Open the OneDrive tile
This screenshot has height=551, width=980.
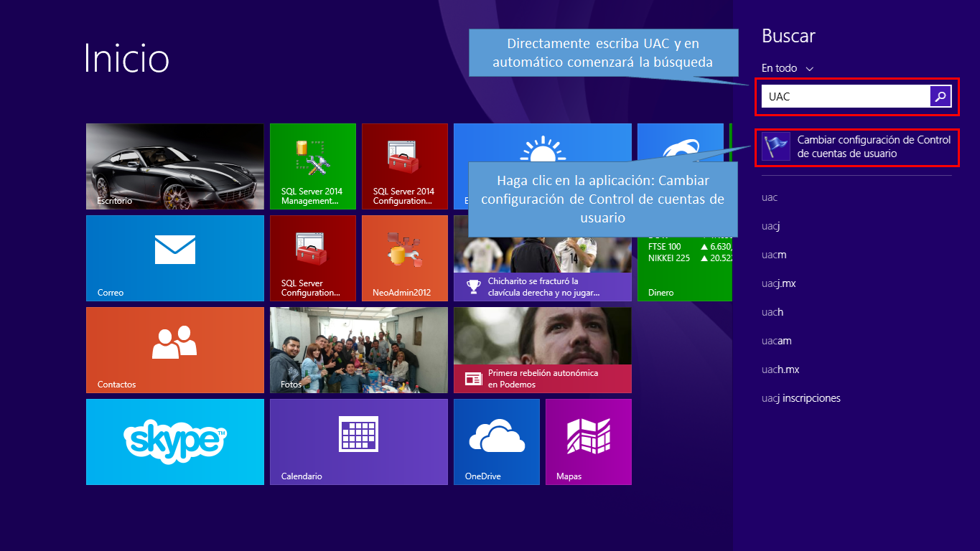[497, 442]
